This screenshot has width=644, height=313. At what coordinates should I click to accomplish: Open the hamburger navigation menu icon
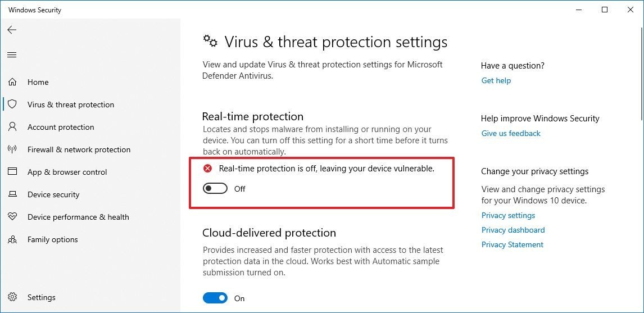[12, 55]
